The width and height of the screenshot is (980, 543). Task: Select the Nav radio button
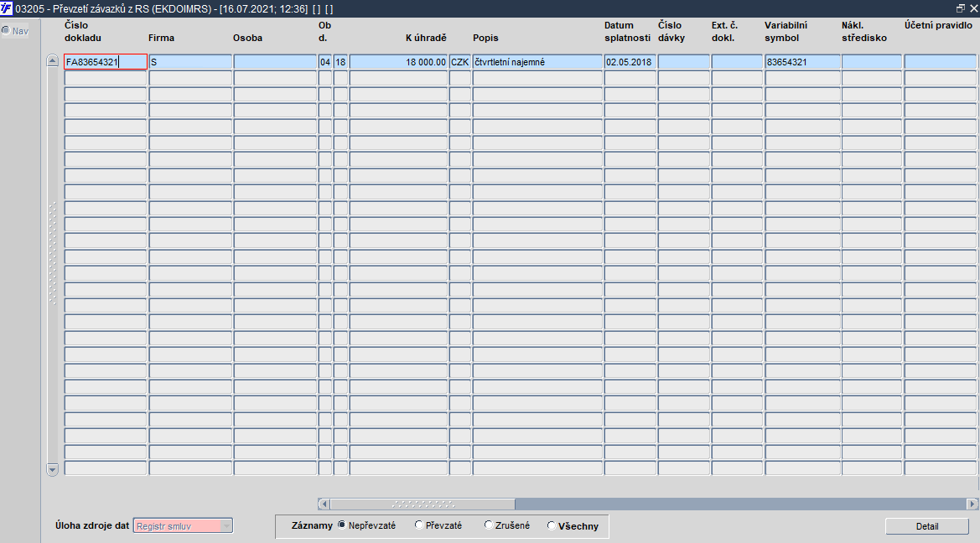click(x=6, y=30)
